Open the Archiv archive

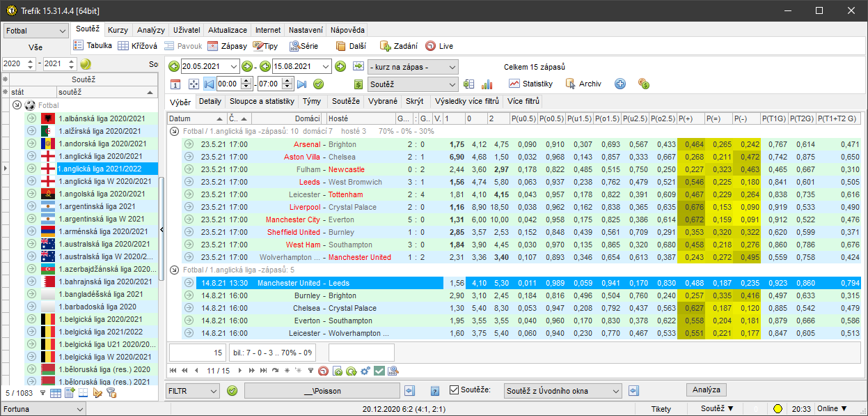(x=583, y=84)
